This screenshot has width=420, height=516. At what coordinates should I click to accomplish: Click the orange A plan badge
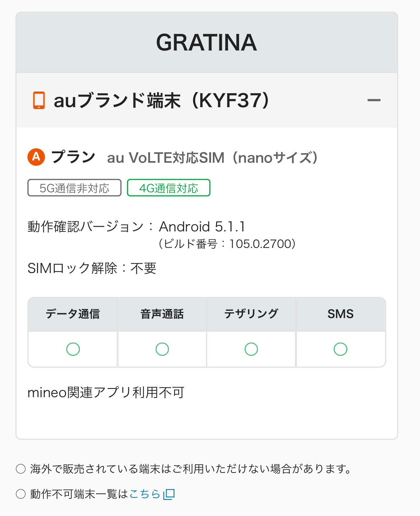(x=36, y=157)
